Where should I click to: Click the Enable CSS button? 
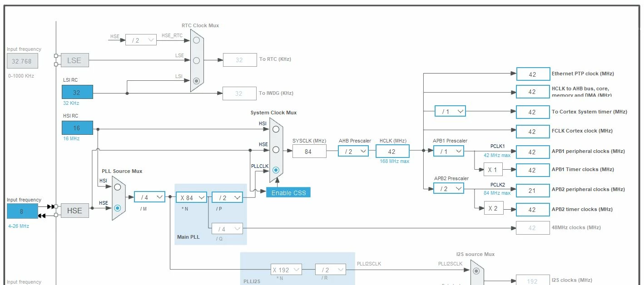click(288, 192)
